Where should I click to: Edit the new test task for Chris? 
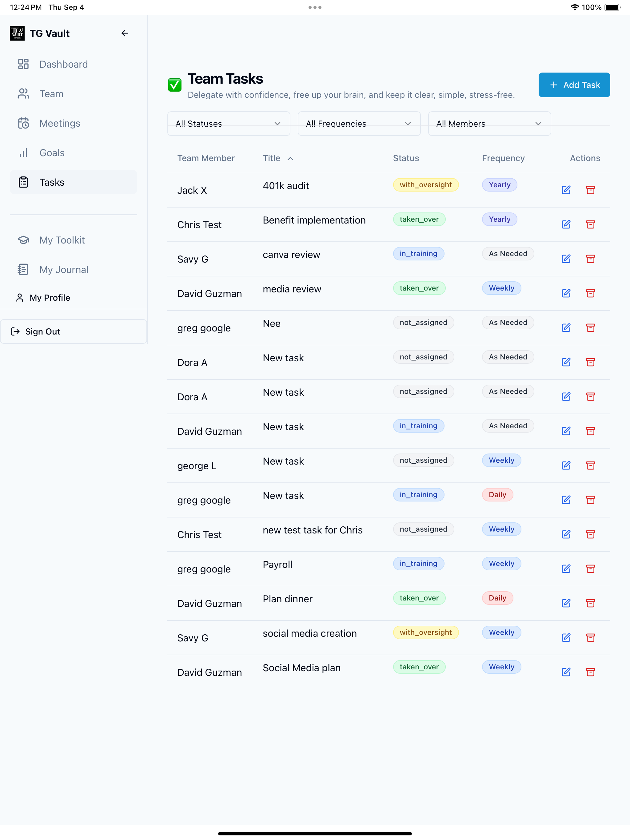(x=566, y=534)
